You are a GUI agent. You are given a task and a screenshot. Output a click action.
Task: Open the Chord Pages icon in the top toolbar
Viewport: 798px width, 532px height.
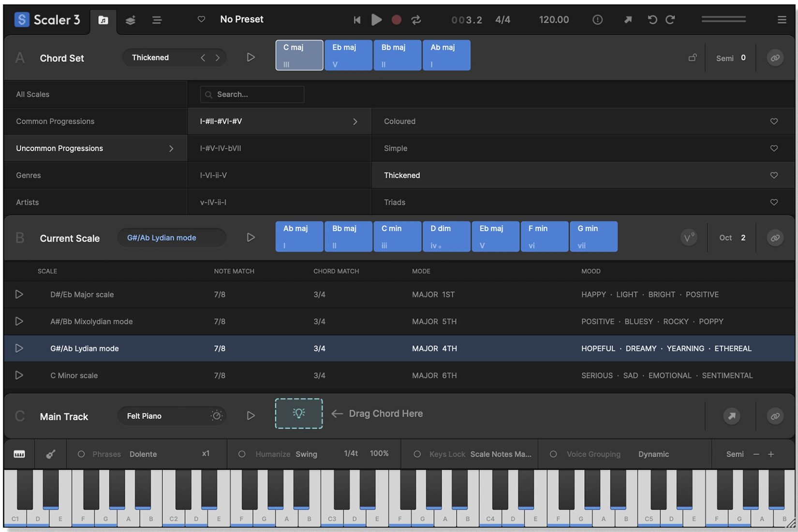tap(103, 20)
